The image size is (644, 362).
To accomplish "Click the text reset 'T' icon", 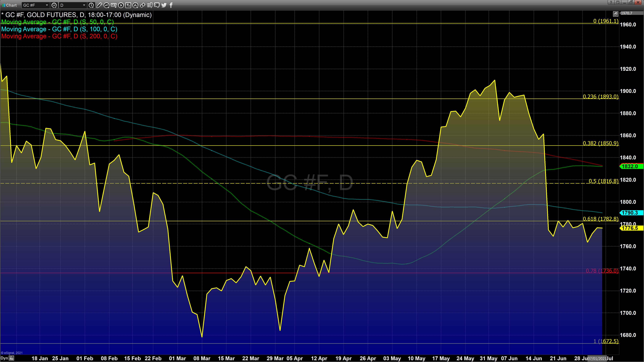I will (128, 5).
